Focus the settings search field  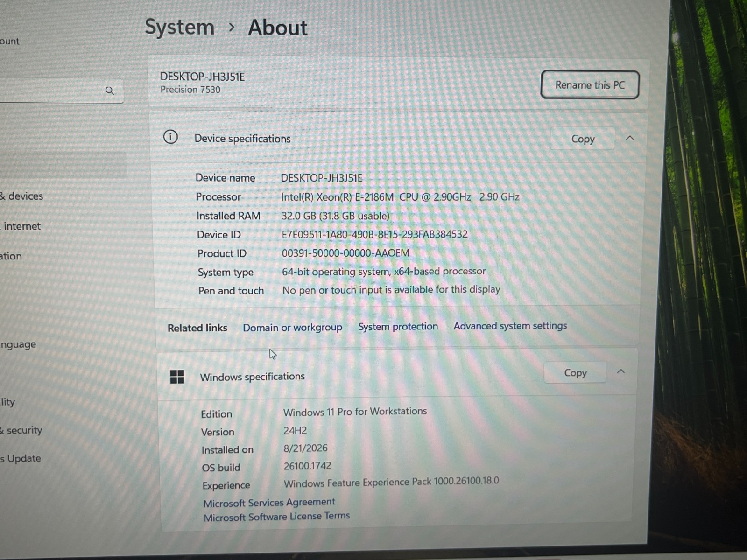coord(61,91)
